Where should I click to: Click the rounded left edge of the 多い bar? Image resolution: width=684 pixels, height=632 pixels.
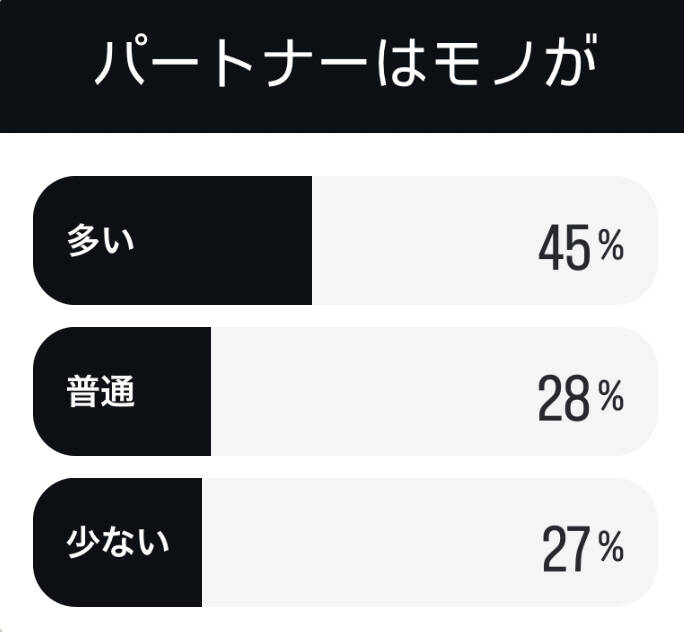44,241
